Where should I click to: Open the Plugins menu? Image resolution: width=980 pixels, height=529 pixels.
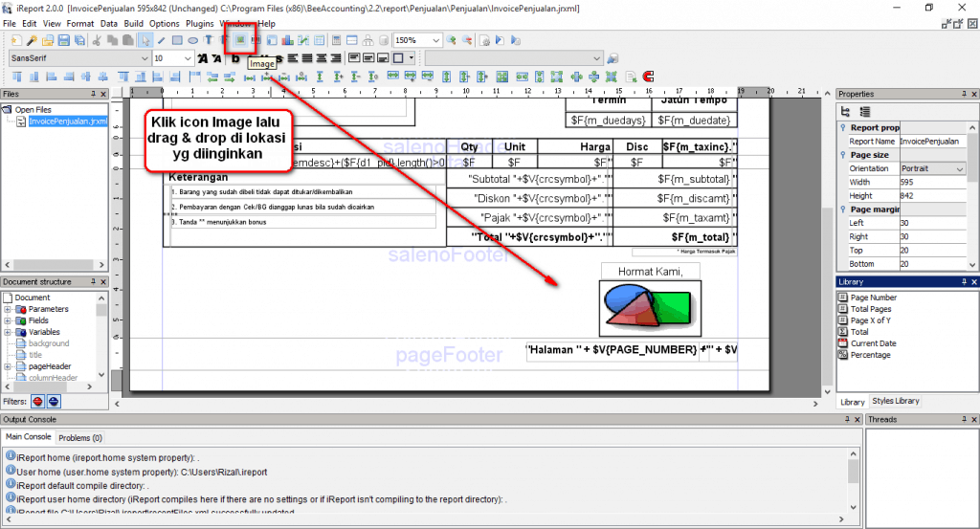(x=199, y=23)
